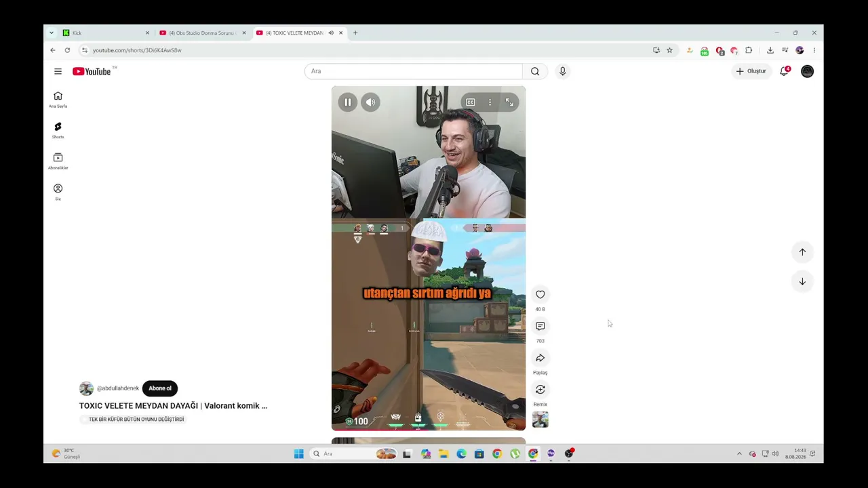Go to the previous short with up arrow
The height and width of the screenshot is (488, 868).
(802, 252)
